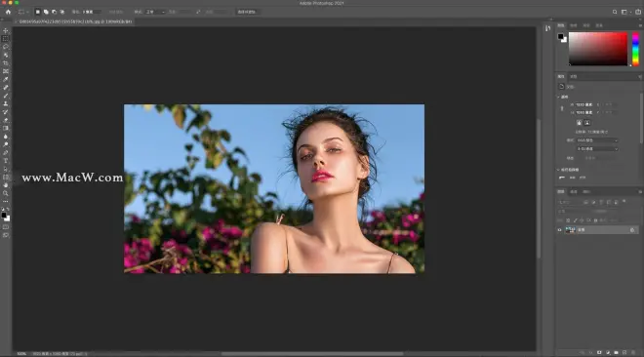Select the Eyedropper tool

coord(5,79)
